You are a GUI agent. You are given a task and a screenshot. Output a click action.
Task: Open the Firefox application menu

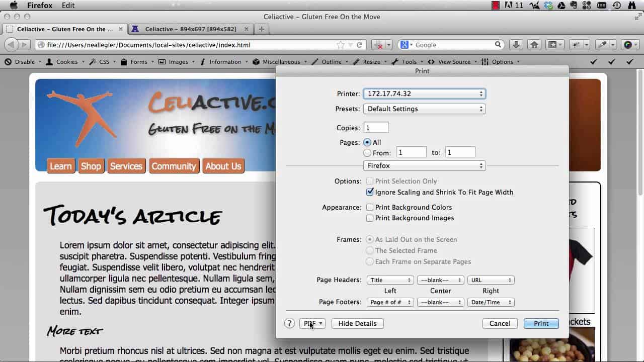click(39, 6)
